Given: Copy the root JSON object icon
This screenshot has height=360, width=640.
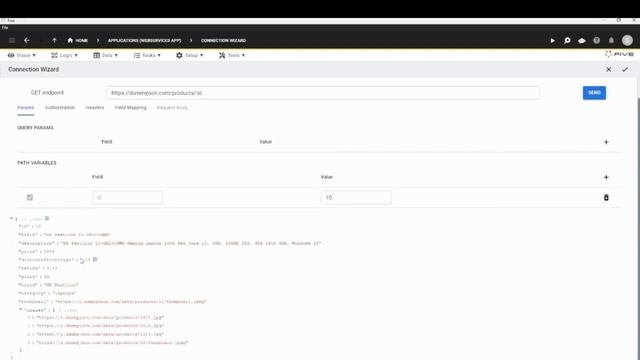Looking at the screenshot, I should [47, 219].
